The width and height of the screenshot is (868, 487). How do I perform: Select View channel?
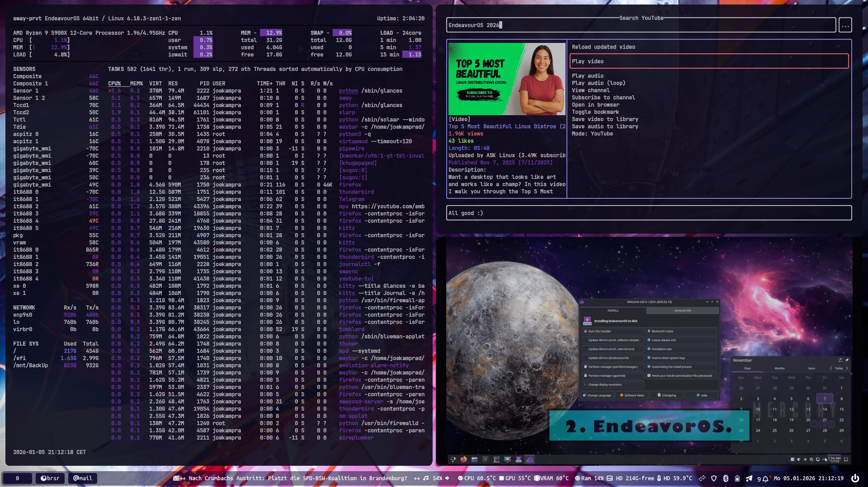pyautogui.click(x=591, y=90)
